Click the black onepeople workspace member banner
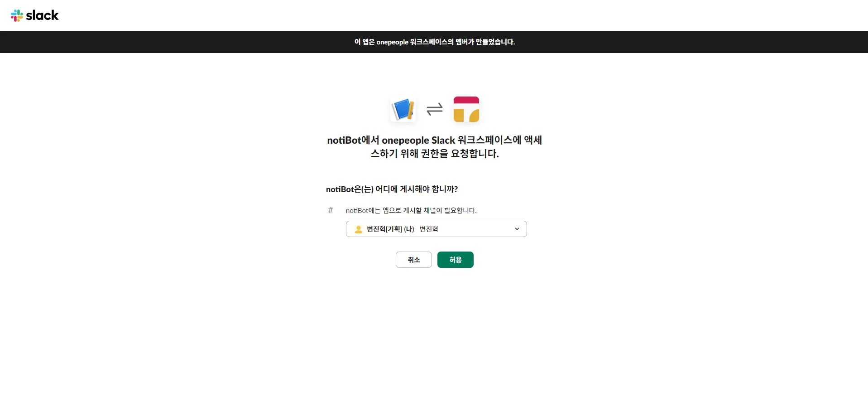 coord(434,42)
